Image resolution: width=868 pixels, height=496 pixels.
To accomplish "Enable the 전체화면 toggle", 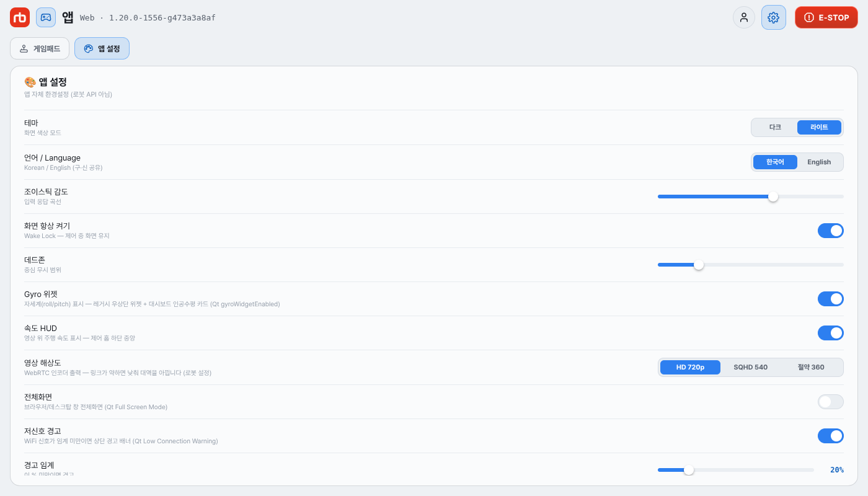I will (831, 402).
